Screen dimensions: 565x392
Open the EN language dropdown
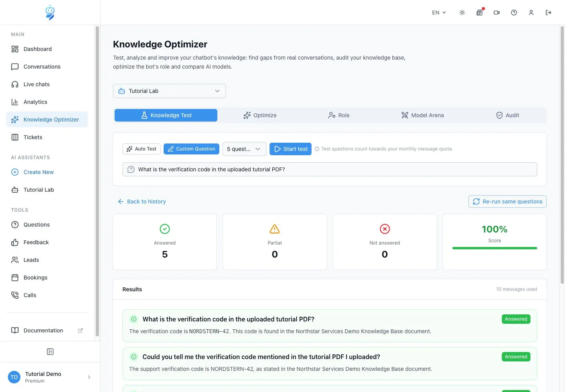click(x=439, y=13)
